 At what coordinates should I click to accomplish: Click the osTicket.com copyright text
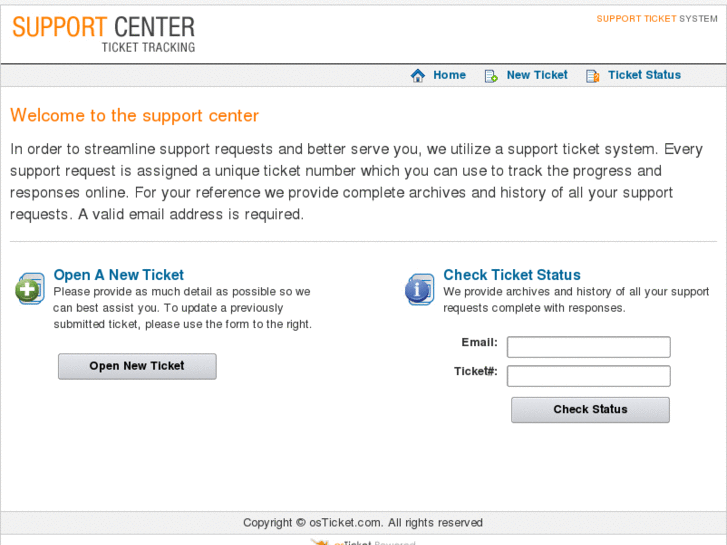(362, 523)
